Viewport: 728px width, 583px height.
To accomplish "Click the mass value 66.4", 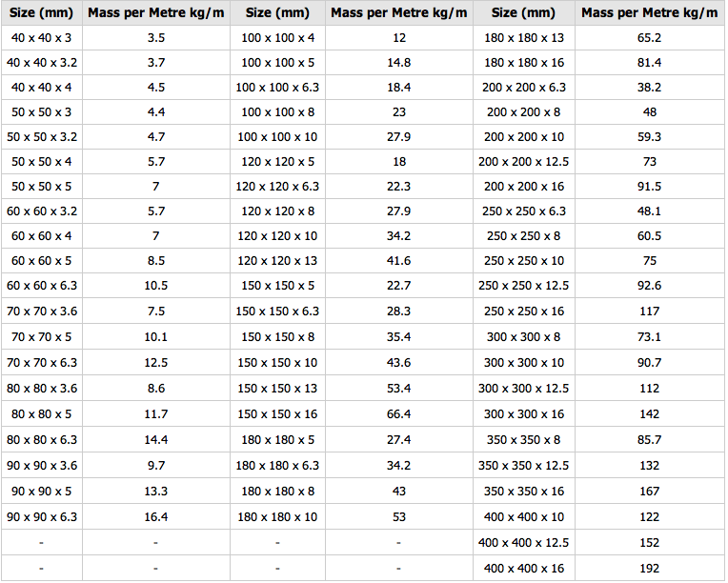I will 398,413.
